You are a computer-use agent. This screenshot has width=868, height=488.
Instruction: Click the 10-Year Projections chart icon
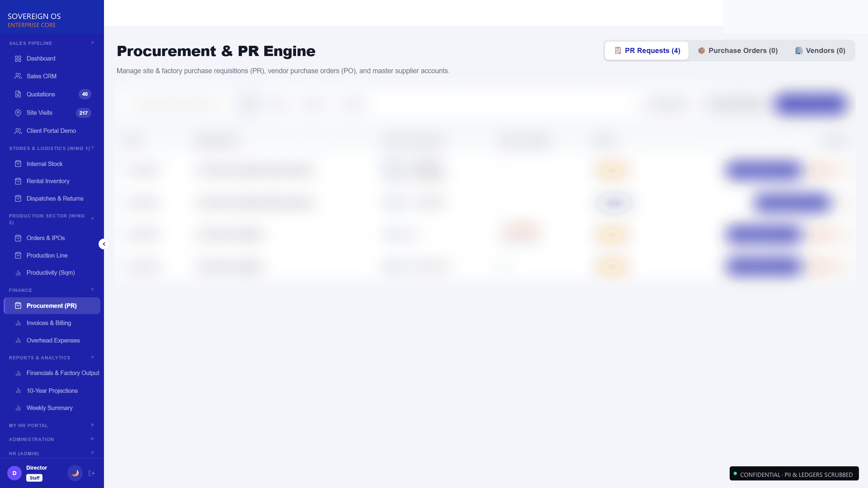(18, 391)
